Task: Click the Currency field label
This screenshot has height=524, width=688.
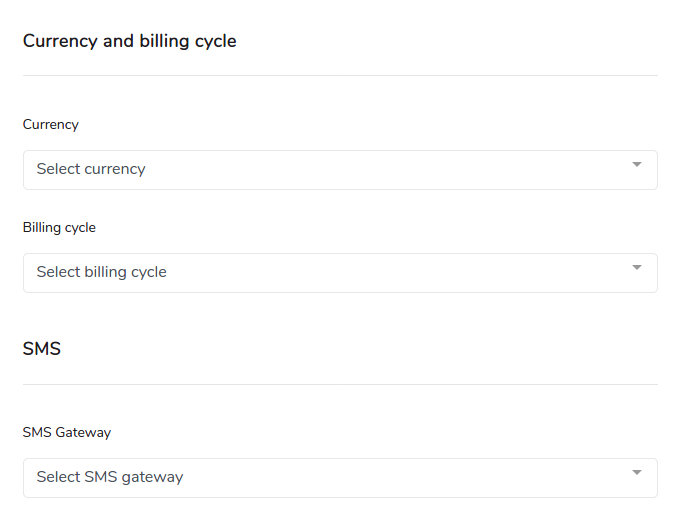Action: 51,125
